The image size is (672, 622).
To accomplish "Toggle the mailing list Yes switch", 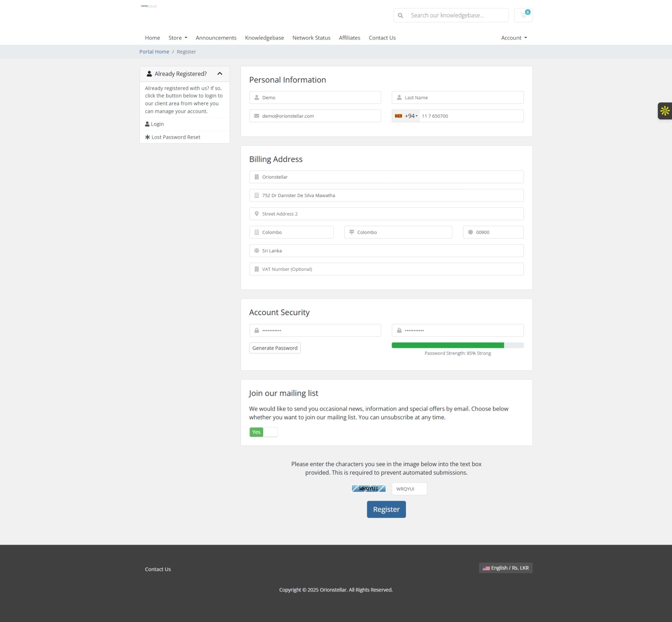I will pyautogui.click(x=263, y=432).
